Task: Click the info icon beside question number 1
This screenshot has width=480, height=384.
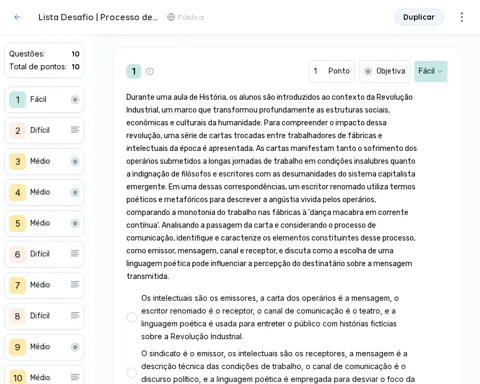Action: (x=150, y=71)
